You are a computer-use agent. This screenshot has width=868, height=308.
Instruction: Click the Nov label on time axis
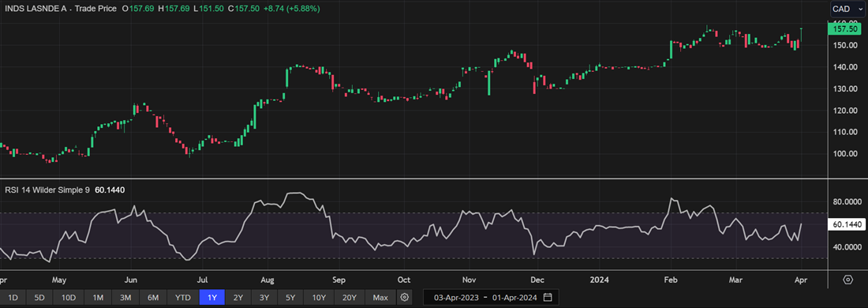470,280
